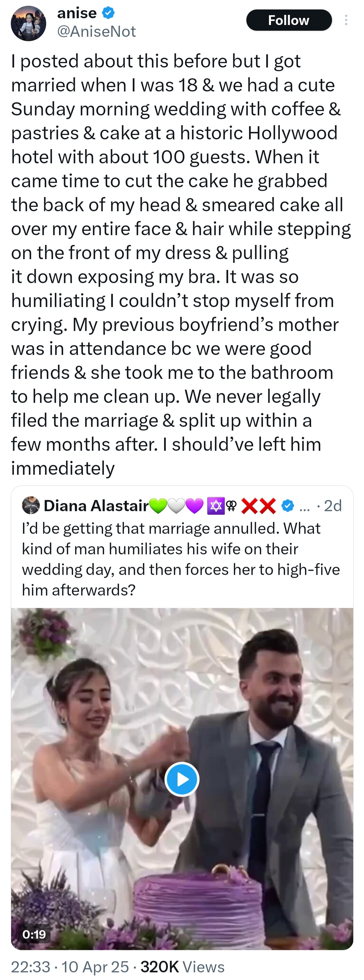
Task: Open the @AniseNot handle link
Action: point(96,32)
